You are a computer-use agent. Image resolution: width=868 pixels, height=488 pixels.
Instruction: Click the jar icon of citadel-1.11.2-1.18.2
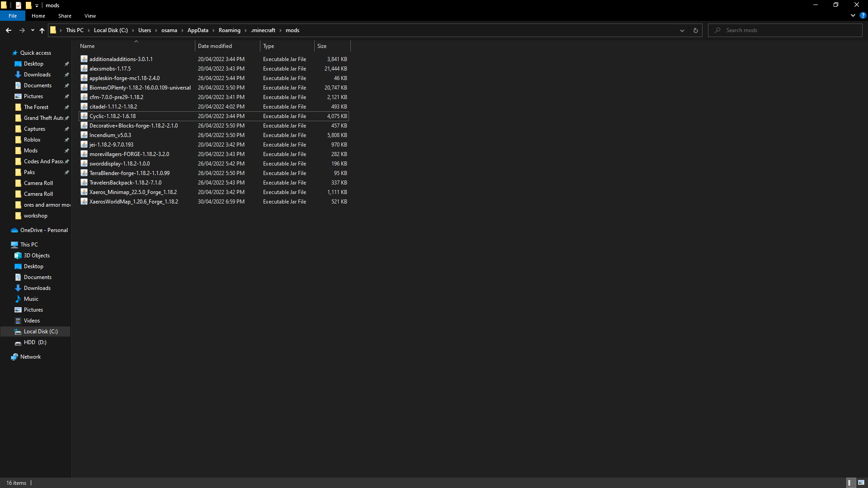(x=84, y=106)
